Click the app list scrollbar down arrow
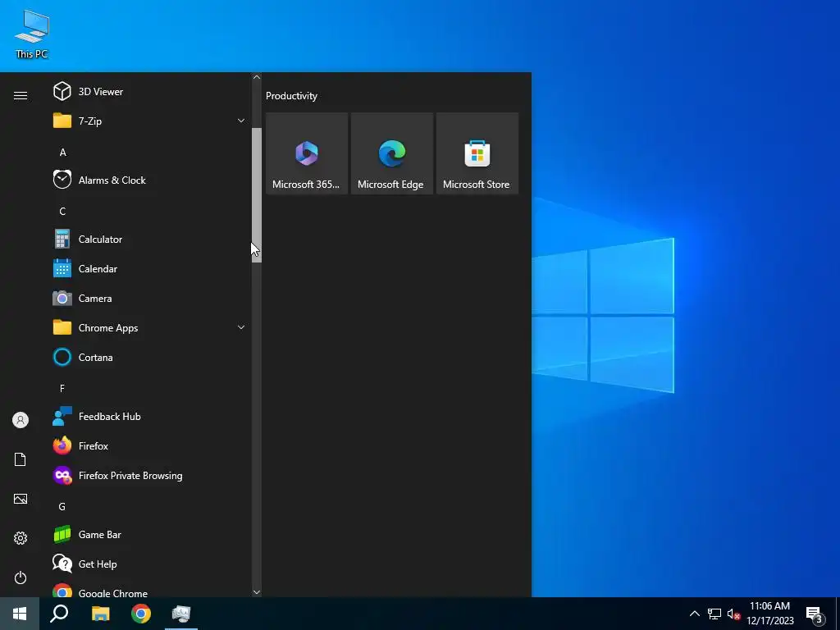This screenshot has width=840, height=630. 257,592
